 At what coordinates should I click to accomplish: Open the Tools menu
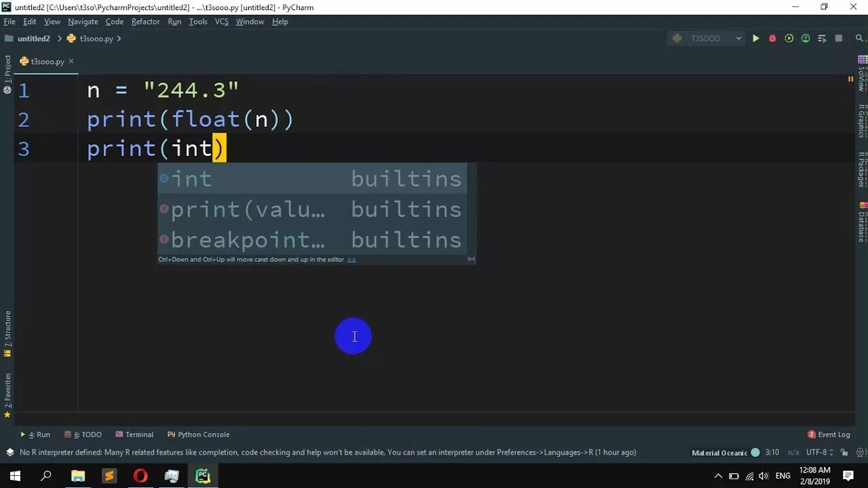[x=198, y=22]
